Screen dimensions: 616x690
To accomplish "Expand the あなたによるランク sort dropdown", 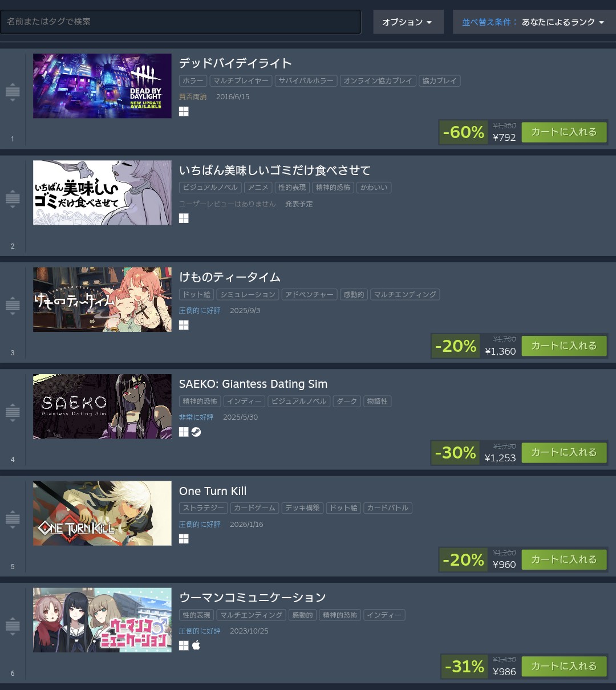I will [x=534, y=22].
